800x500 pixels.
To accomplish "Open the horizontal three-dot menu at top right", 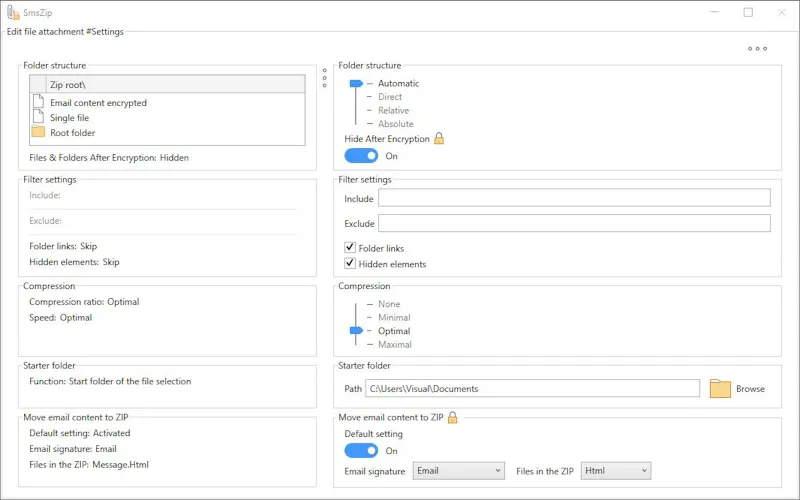I will tap(757, 48).
